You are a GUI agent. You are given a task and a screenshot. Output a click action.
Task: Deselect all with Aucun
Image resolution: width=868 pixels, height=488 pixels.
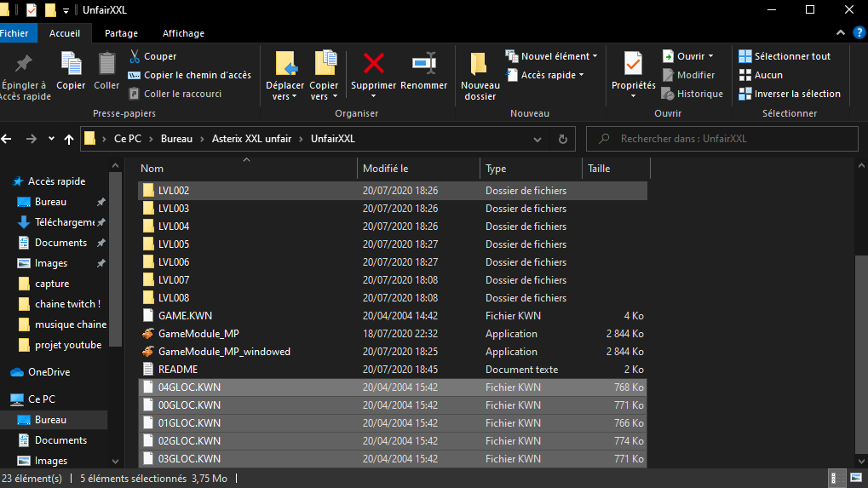[x=762, y=75]
